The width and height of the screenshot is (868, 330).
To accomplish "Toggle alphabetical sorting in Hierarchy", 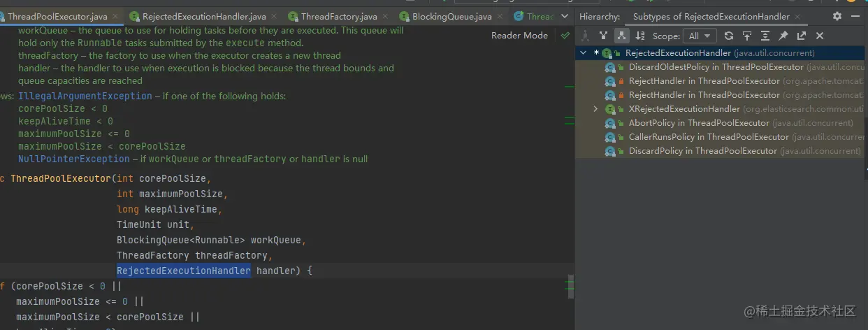I will [639, 36].
